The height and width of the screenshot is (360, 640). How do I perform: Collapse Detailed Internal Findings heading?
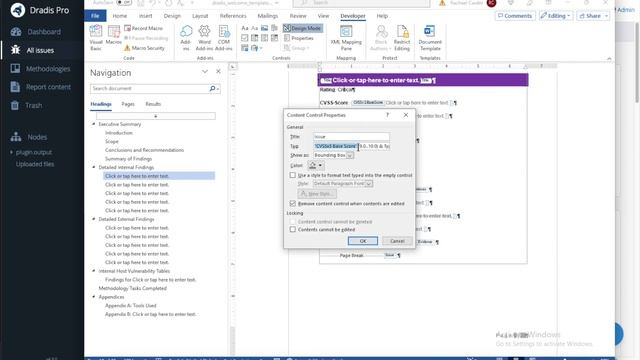[x=94, y=167]
